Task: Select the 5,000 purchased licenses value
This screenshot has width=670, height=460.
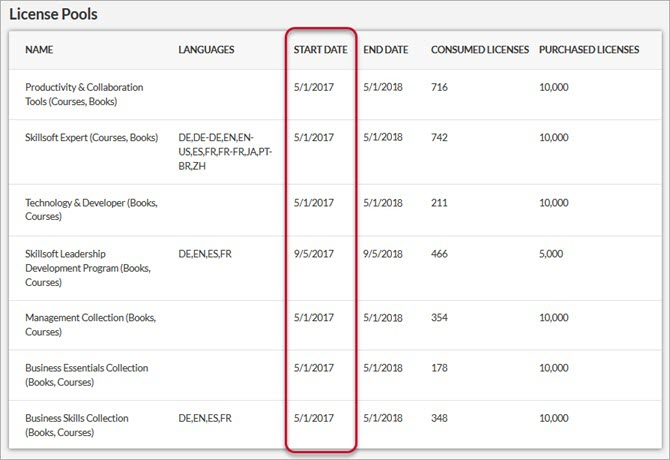Action: pos(552,256)
